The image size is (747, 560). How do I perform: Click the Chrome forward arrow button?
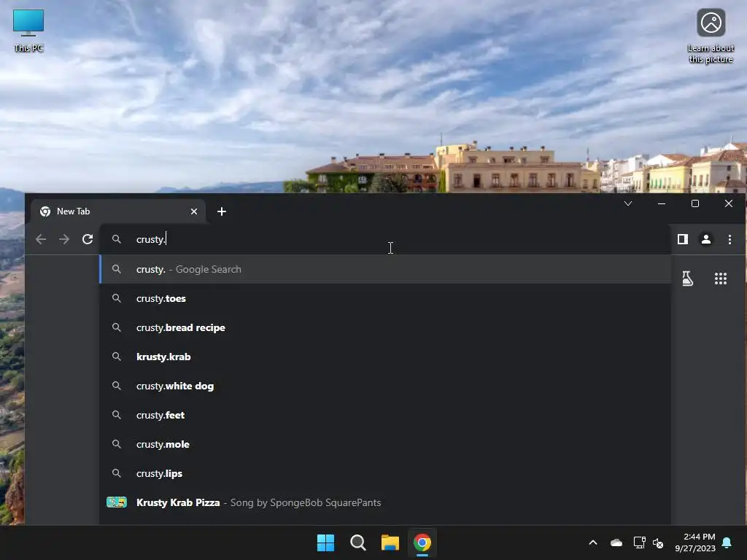64,239
